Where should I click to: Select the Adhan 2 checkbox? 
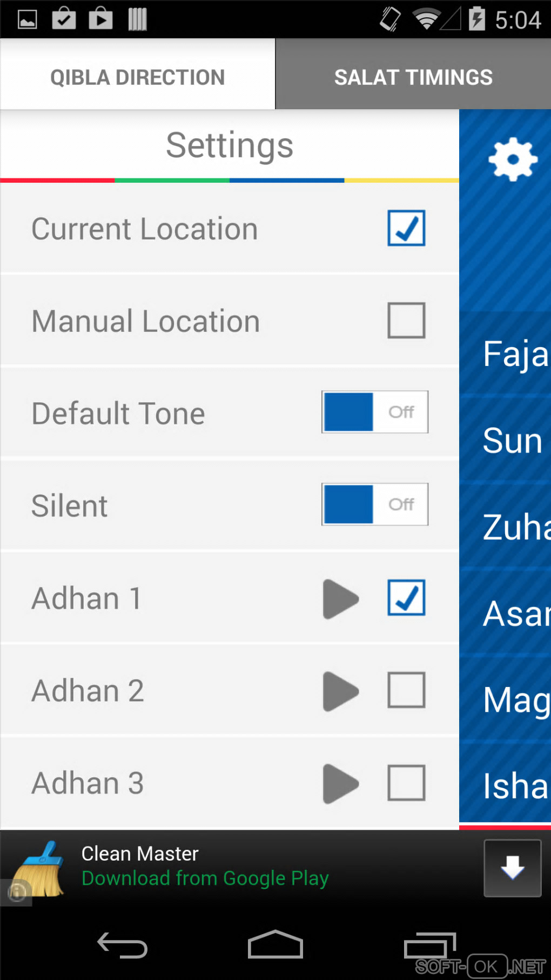tap(406, 690)
